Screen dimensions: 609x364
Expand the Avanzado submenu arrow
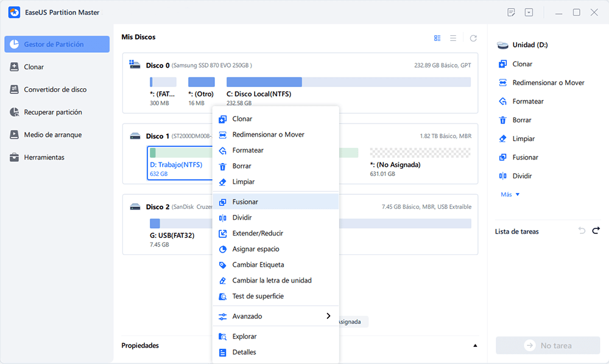tap(329, 317)
